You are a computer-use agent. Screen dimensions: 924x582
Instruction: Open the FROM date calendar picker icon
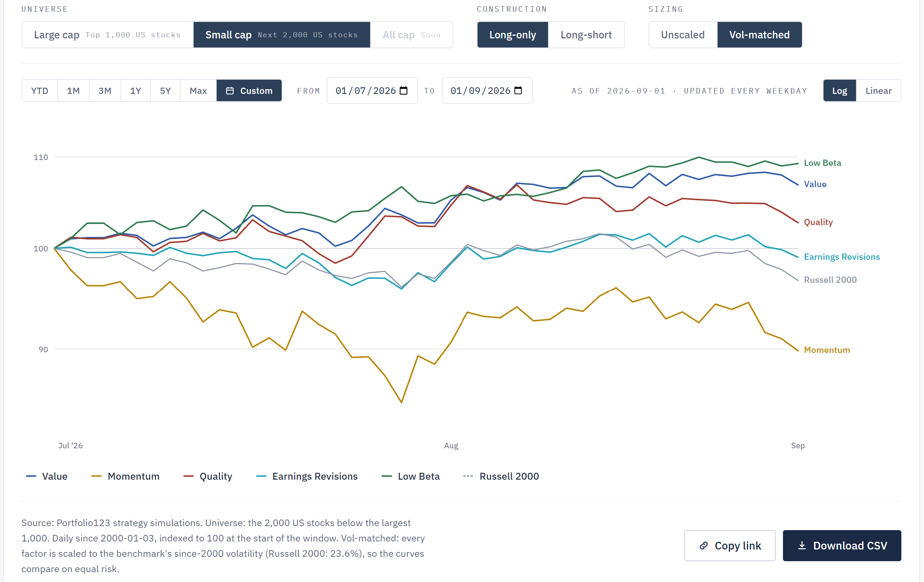click(x=403, y=91)
